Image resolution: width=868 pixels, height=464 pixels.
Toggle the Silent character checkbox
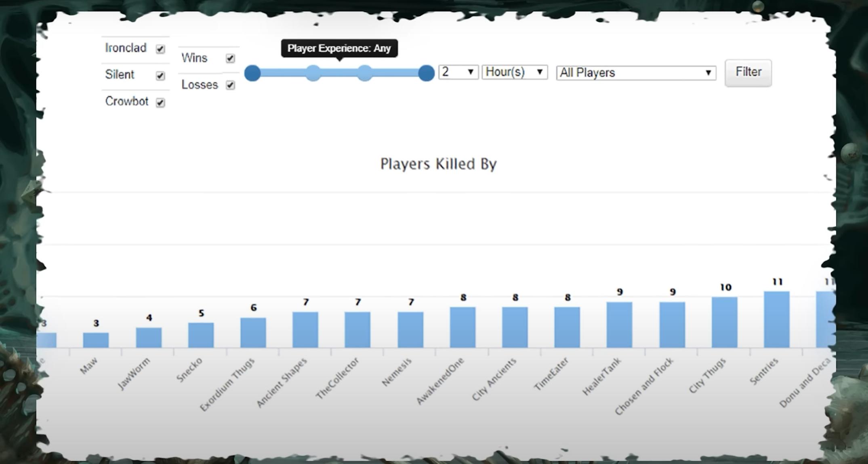click(x=160, y=75)
